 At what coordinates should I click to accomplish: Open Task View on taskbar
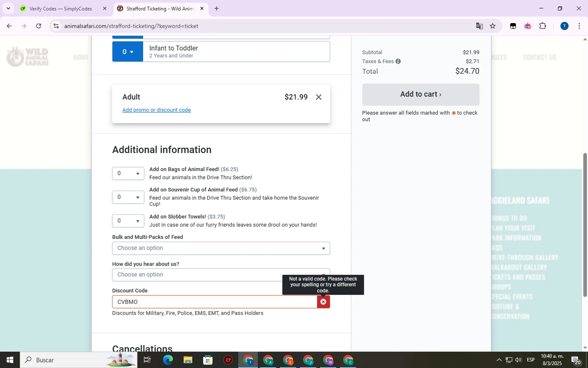147,360
